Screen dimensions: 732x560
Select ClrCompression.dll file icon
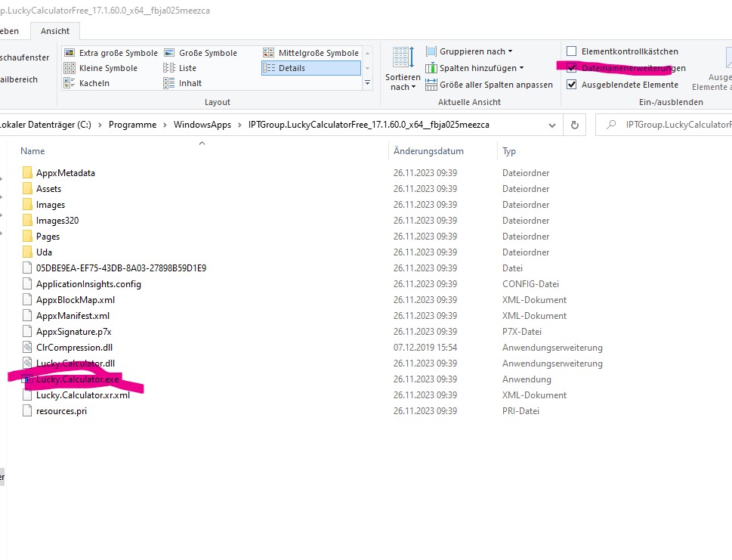(x=27, y=348)
